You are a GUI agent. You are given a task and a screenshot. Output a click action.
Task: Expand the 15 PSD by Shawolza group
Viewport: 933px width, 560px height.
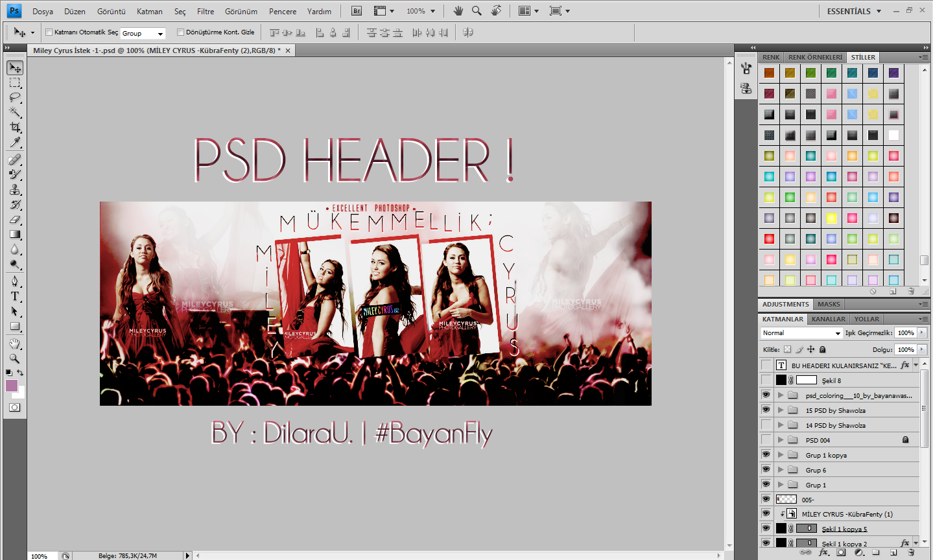(x=781, y=410)
